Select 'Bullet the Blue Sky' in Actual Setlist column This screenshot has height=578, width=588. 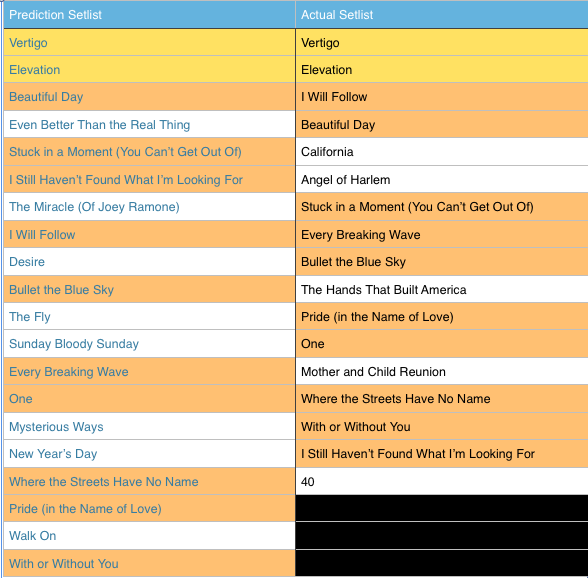442,261
